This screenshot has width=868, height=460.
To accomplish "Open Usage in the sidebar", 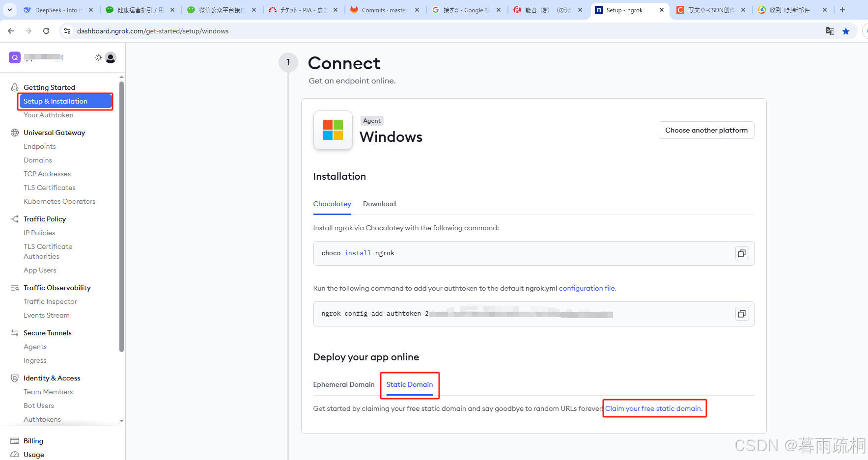I will click(x=34, y=455).
